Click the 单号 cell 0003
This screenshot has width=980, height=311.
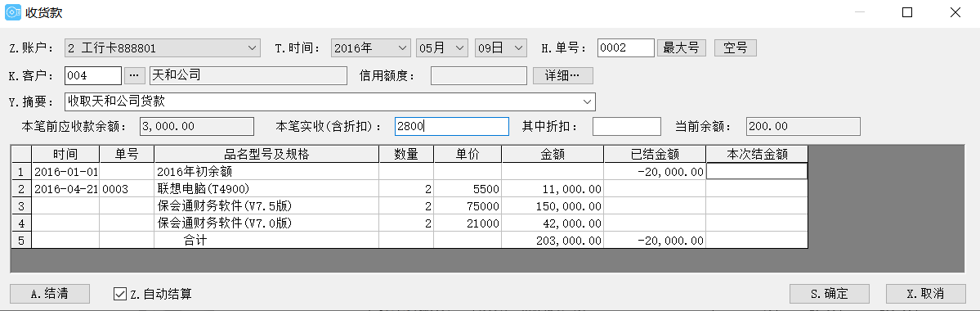click(x=127, y=188)
